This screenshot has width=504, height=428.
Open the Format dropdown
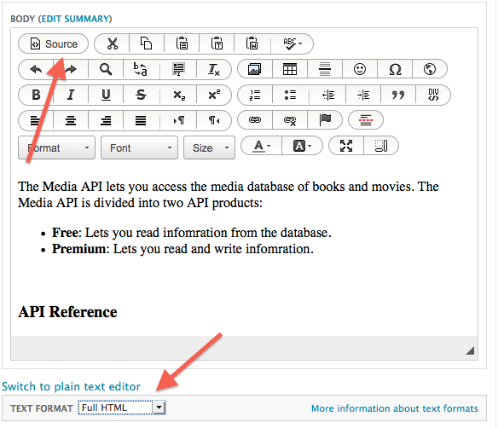(x=56, y=147)
